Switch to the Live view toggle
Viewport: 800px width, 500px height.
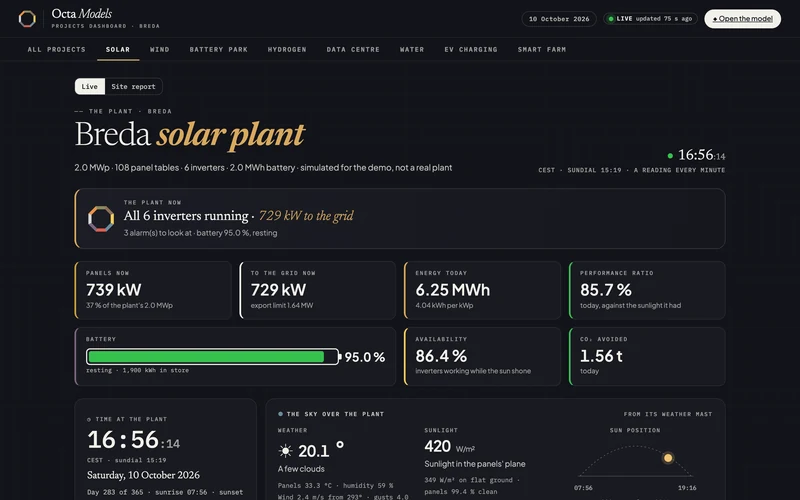coord(90,86)
